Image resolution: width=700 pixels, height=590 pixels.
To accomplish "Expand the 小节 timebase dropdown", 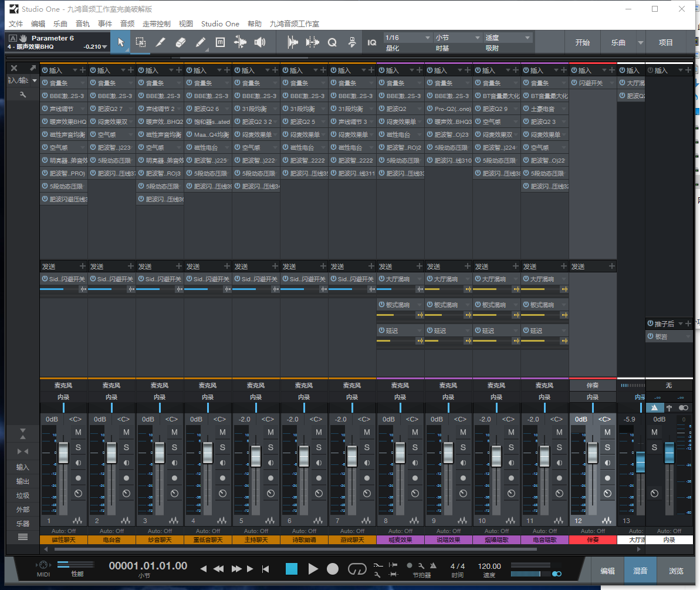I will pyautogui.click(x=458, y=38).
